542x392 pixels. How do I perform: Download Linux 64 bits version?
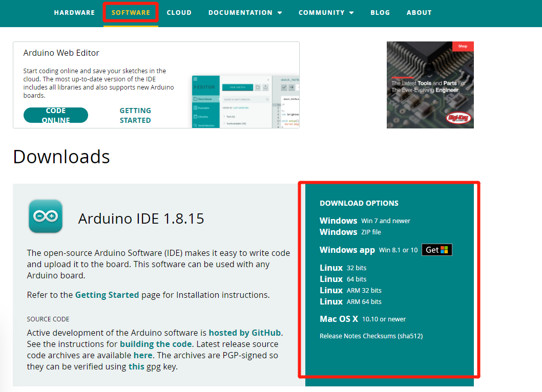click(343, 279)
